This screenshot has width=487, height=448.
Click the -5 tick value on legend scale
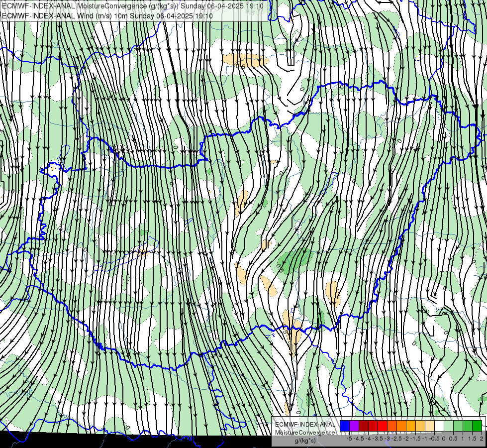click(x=349, y=439)
